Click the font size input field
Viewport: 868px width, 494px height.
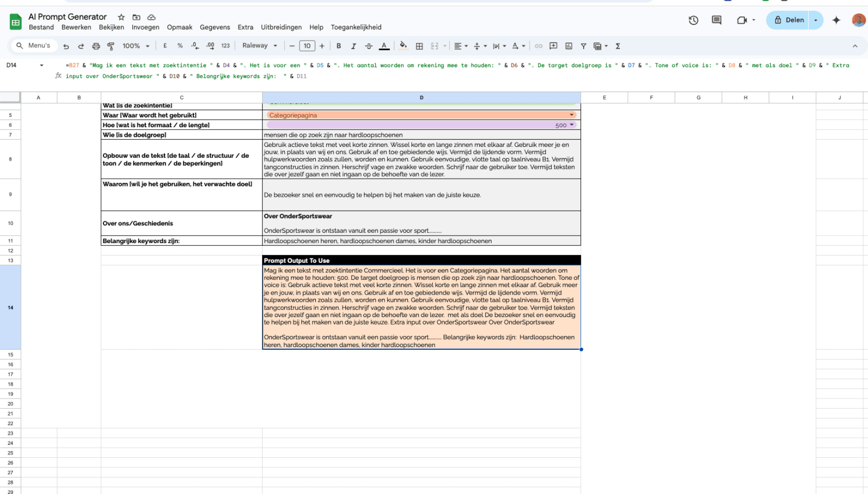pyautogui.click(x=307, y=46)
